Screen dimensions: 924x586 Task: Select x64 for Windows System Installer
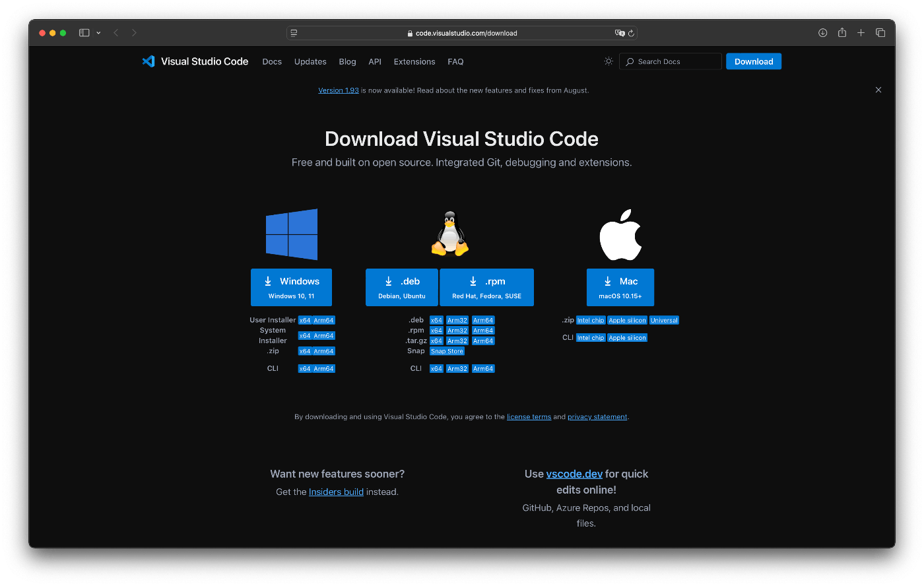tap(305, 336)
